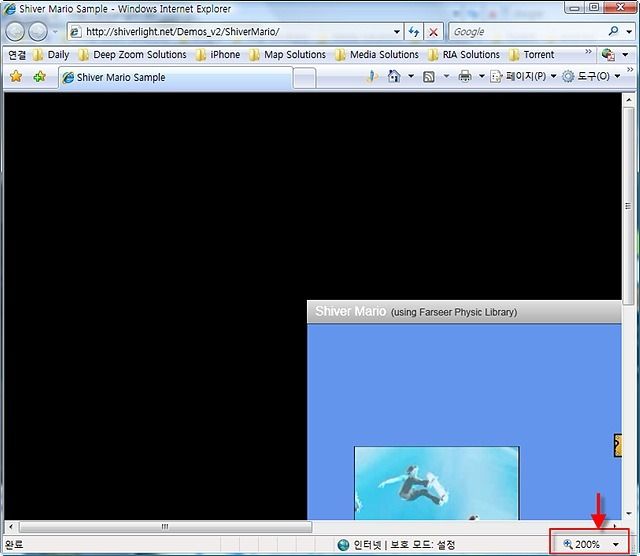Click the Print icon

465,76
